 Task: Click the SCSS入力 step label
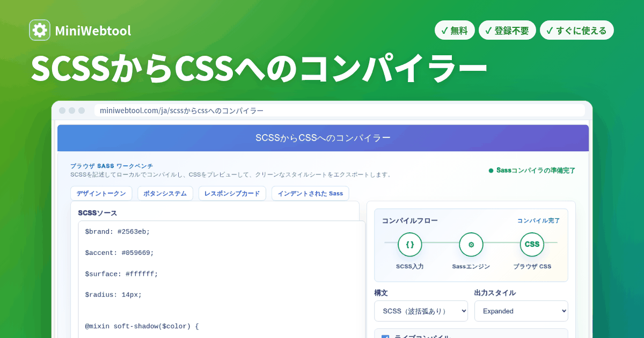click(x=410, y=267)
